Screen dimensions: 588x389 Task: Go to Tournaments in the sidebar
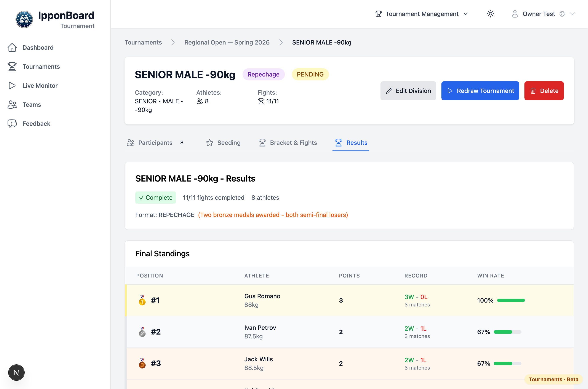[41, 67]
